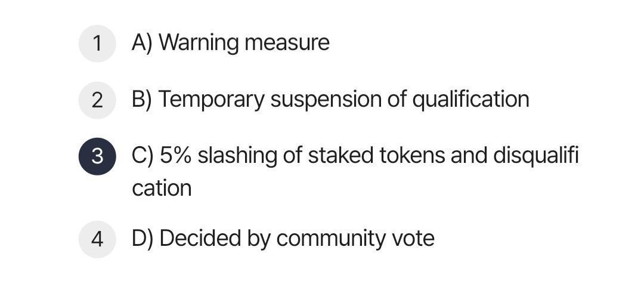Image resolution: width=644 pixels, height=290 pixels.
Task: Choose "B) Temporary suspension of qualification"
Action: 330,100
